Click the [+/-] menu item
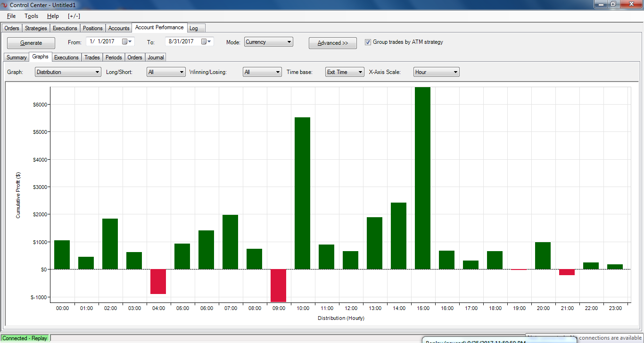 (x=74, y=16)
